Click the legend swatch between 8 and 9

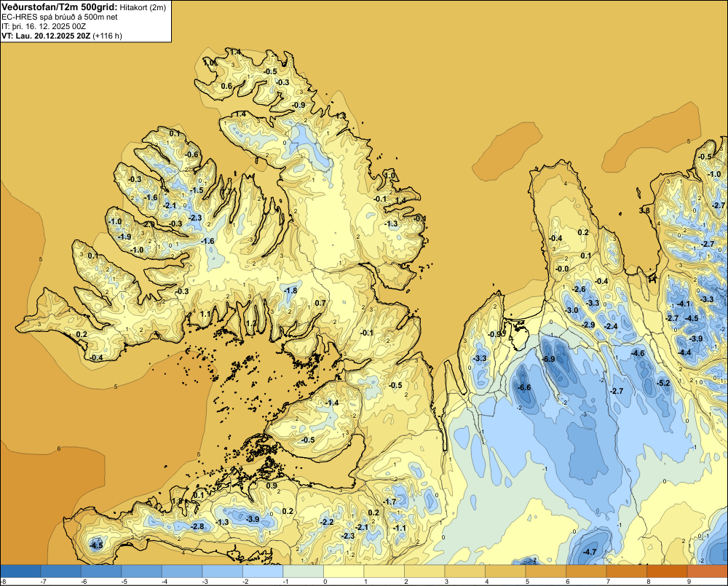coord(667,571)
